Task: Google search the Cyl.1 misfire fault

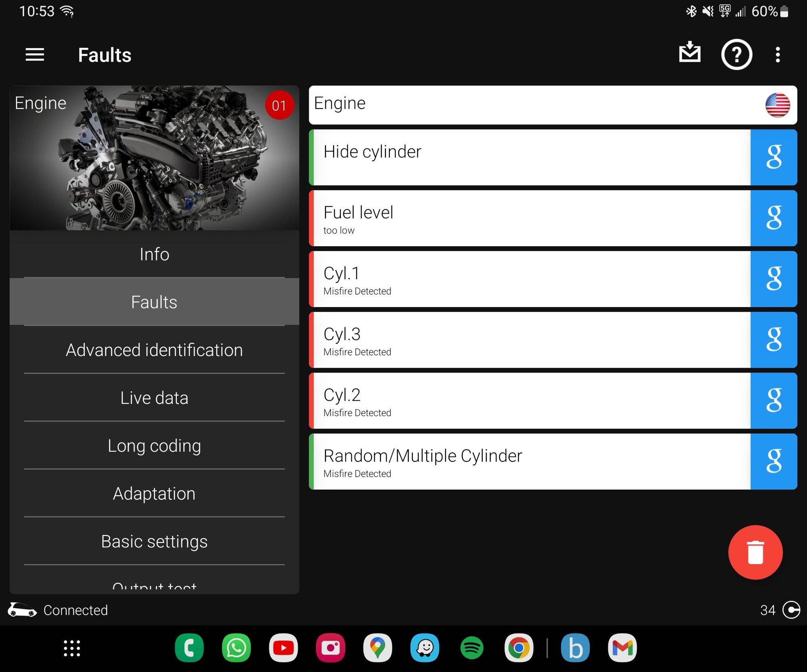Action: [x=774, y=279]
